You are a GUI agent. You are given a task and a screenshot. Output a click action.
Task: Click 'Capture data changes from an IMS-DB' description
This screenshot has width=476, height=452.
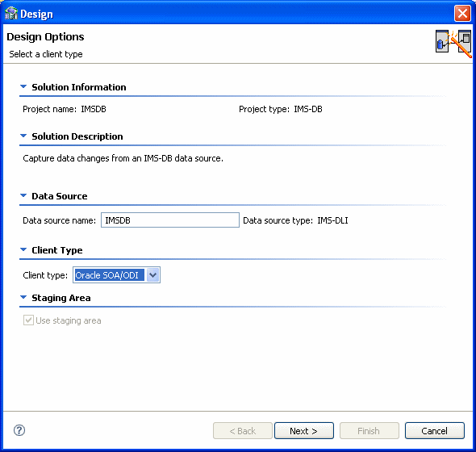123,158
